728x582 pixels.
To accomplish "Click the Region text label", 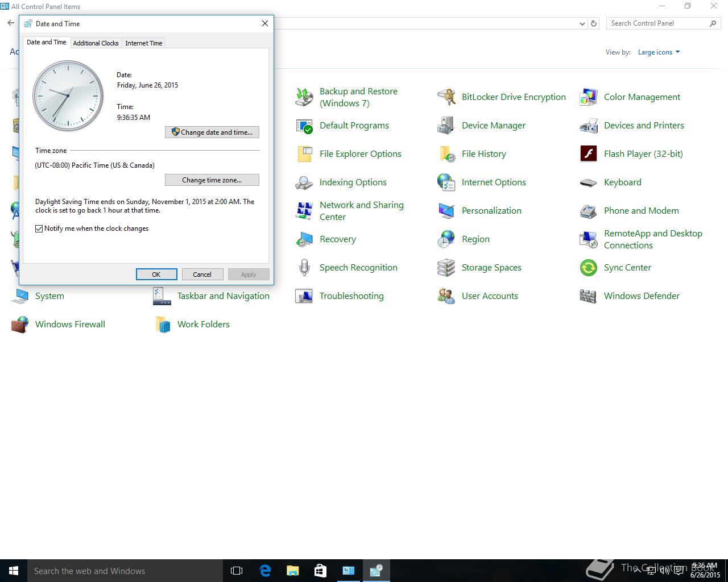I will click(475, 239).
